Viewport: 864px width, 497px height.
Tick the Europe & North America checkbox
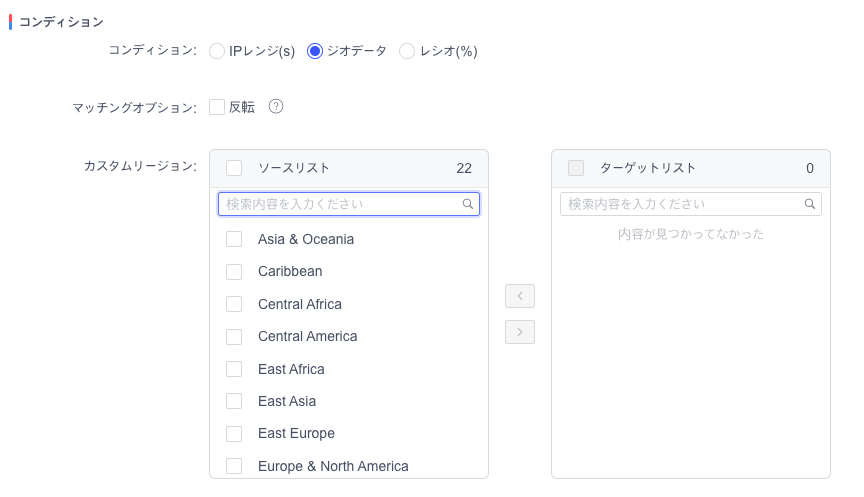[234, 466]
